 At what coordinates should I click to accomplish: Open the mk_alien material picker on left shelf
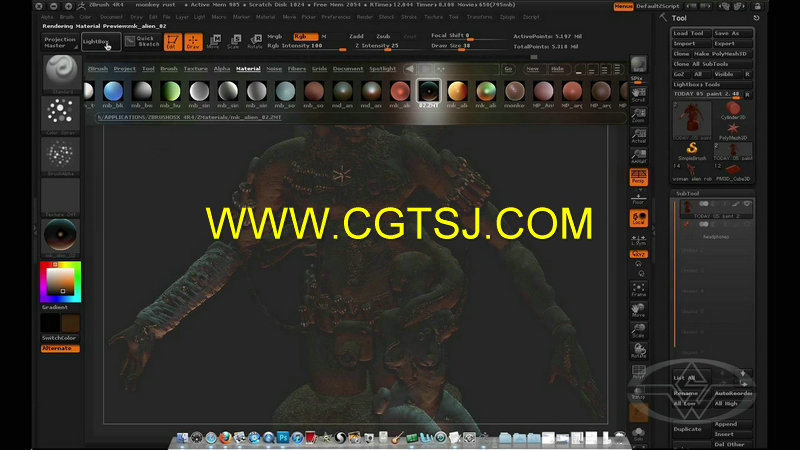click(x=60, y=236)
